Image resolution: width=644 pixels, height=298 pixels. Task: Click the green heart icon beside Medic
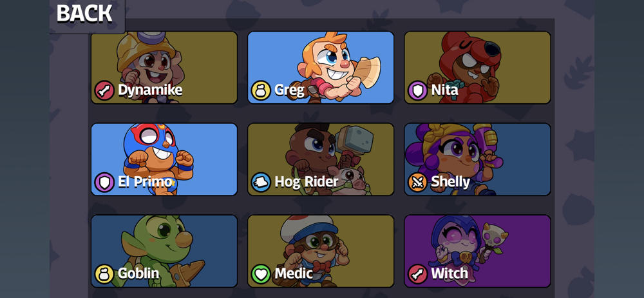click(261, 274)
